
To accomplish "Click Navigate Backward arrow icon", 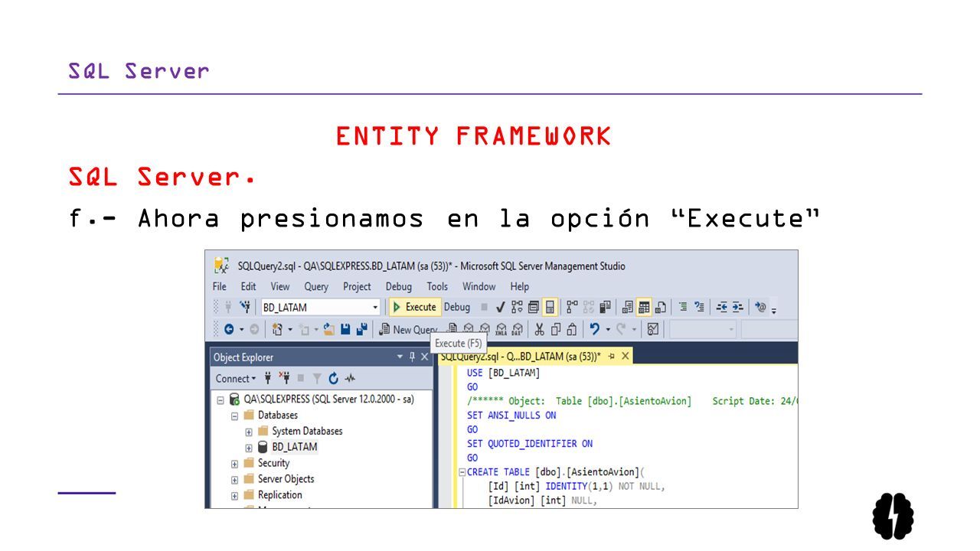I will 229,329.
